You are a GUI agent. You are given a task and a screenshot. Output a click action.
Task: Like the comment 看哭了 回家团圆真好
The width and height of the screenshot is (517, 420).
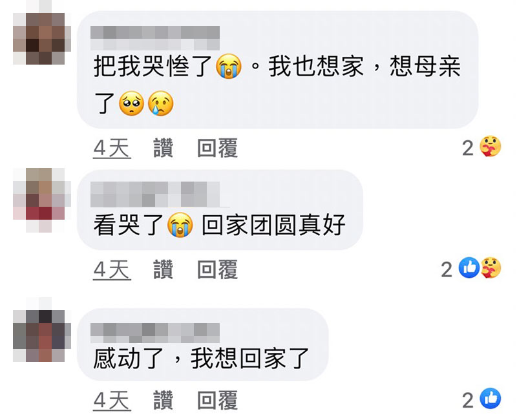(x=164, y=269)
